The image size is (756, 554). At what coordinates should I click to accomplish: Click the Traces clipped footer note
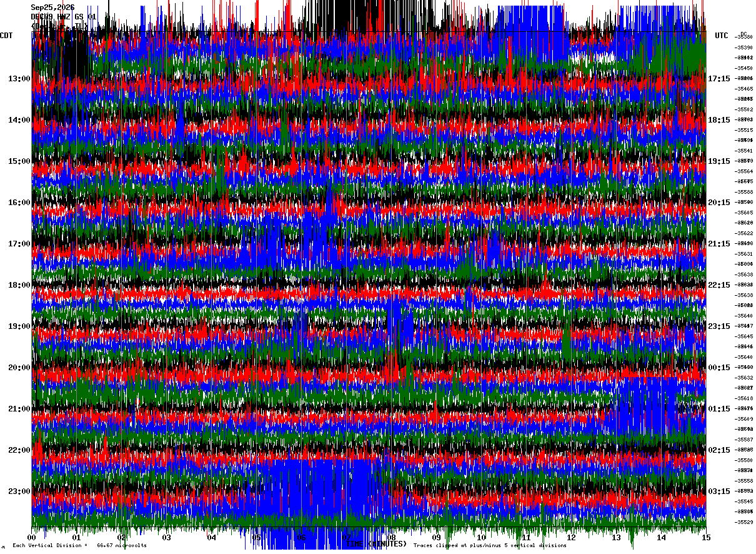coord(490,545)
